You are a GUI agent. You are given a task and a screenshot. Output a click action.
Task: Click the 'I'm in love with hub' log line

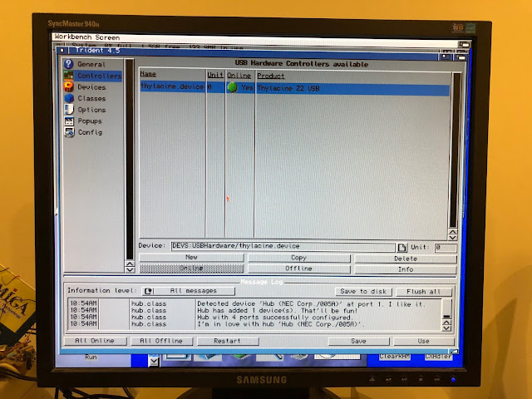[281, 324]
